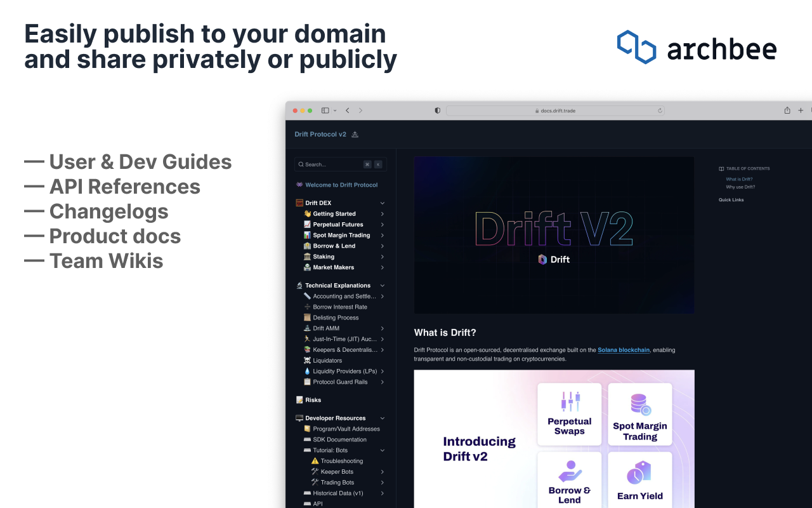Collapse the Drift DEX section chevron
This screenshot has width=812, height=508.
(383, 203)
